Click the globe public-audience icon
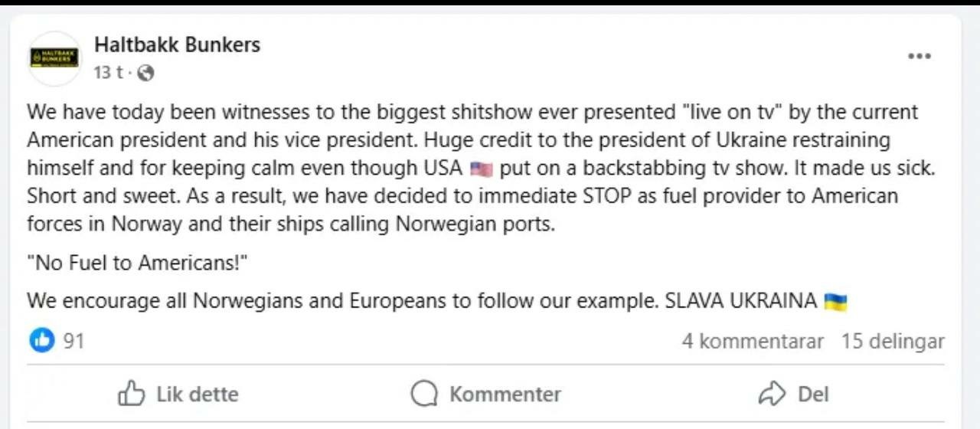Screen dimensions: 980x429 click(x=145, y=73)
